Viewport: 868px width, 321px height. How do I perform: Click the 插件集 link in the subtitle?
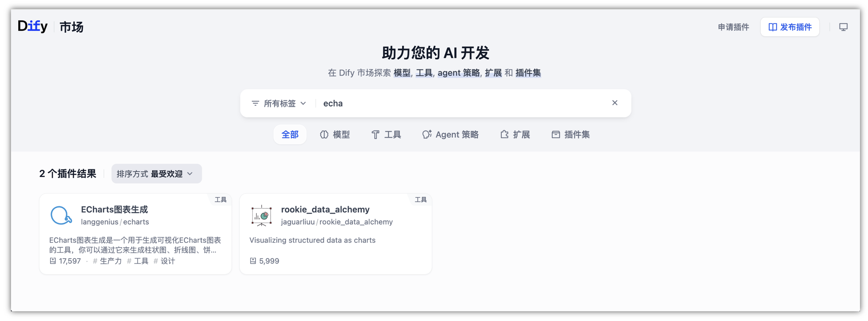tap(528, 73)
